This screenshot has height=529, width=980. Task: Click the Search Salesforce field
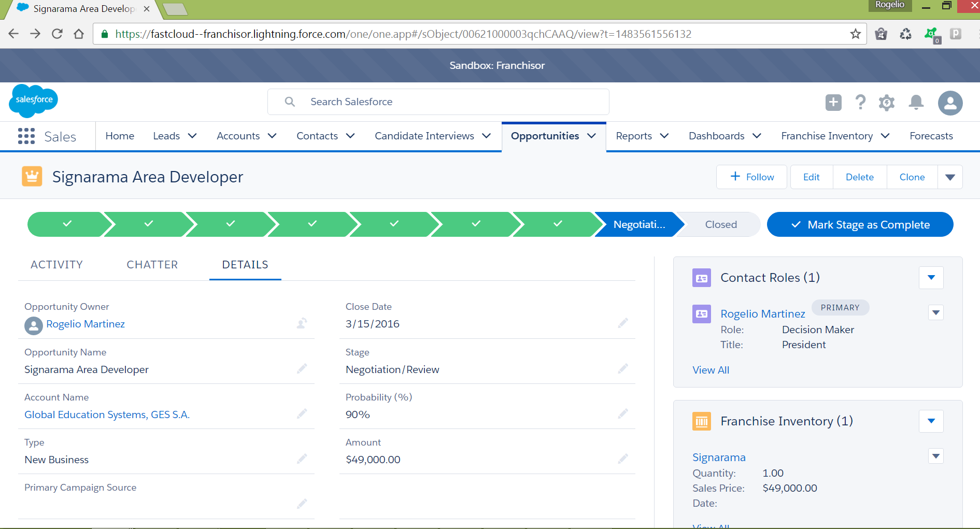(438, 102)
